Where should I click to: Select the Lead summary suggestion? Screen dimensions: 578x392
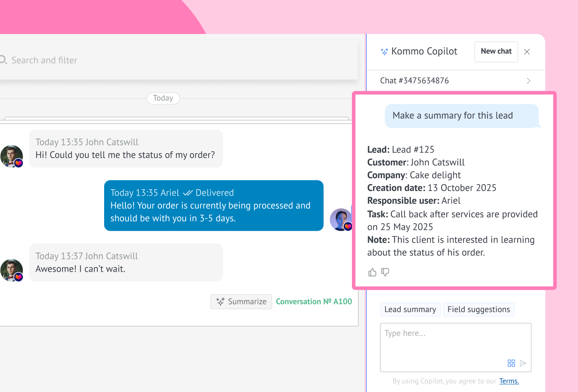[410, 310]
